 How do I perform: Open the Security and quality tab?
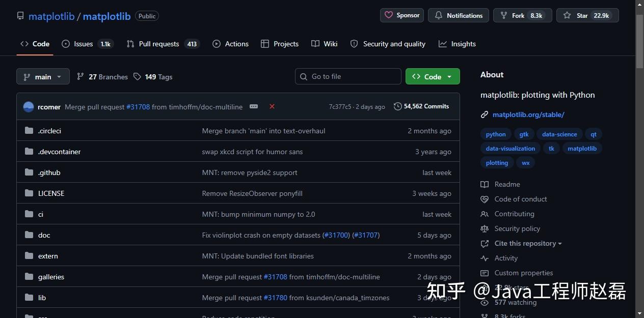pos(388,44)
